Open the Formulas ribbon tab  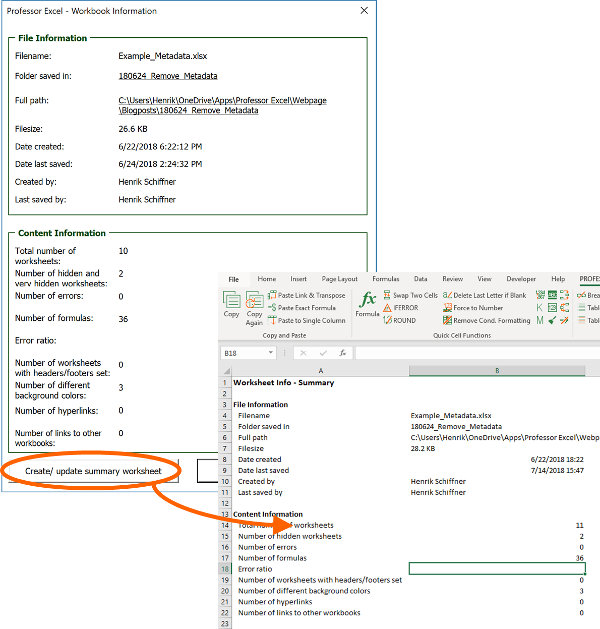pos(385,279)
